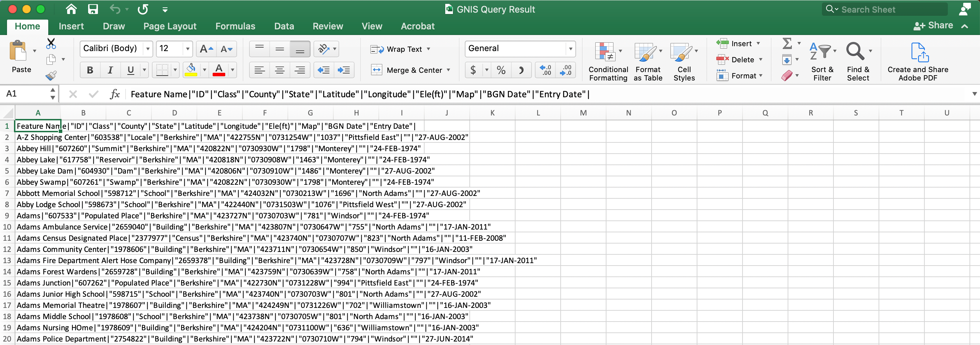This screenshot has width=980, height=345.
Task: Click the Save icon in title bar
Action: pyautogui.click(x=93, y=9)
